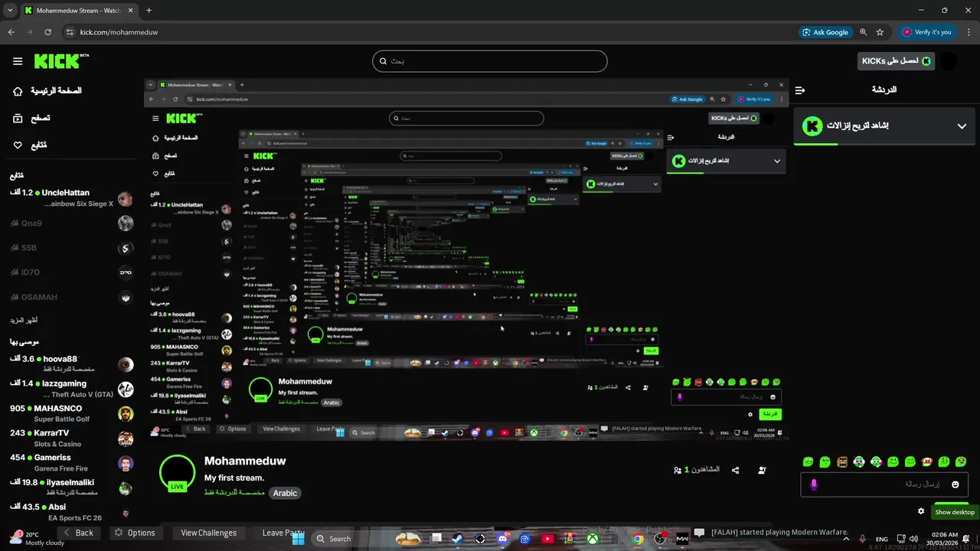Click the KICK logo
980x551 pixels.
[61, 61]
